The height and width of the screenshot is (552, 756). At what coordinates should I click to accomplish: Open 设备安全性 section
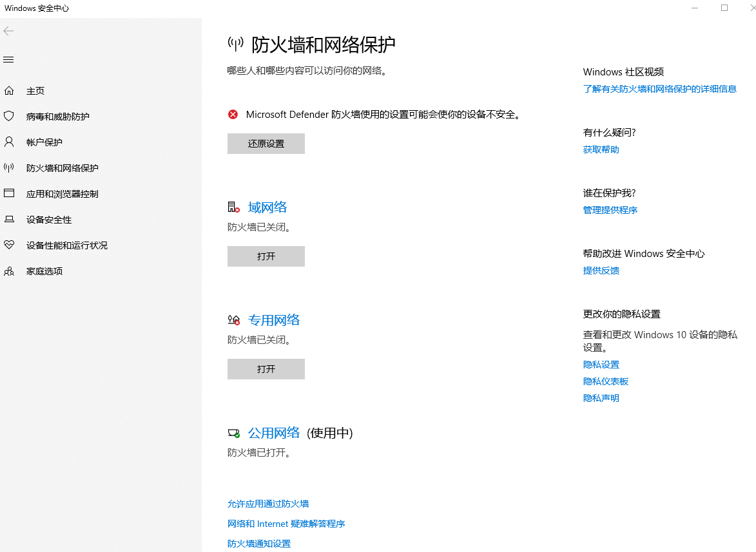point(49,220)
